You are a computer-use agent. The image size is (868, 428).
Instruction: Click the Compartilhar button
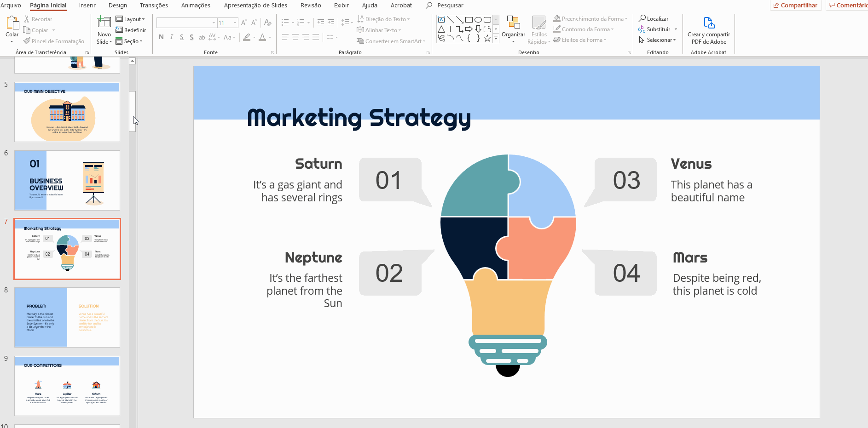796,6
